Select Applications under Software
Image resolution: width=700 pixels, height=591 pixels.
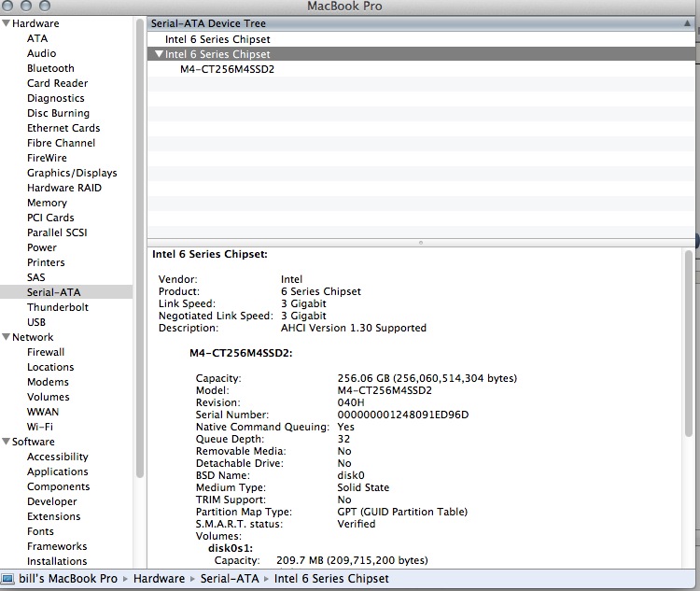58,471
